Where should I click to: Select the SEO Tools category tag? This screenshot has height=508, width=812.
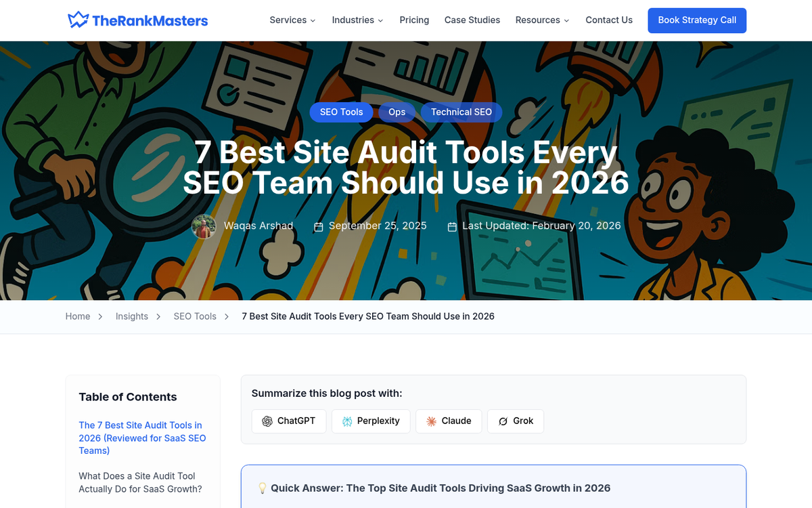(x=341, y=112)
